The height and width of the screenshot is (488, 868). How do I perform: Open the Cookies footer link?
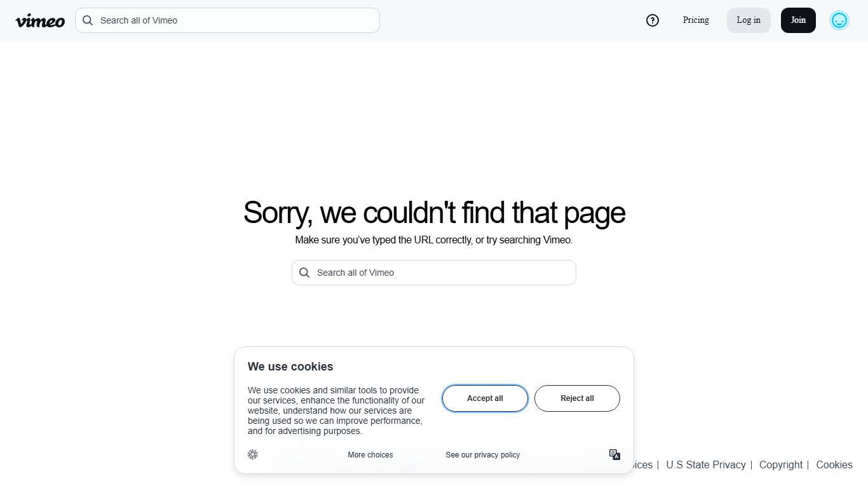834,464
